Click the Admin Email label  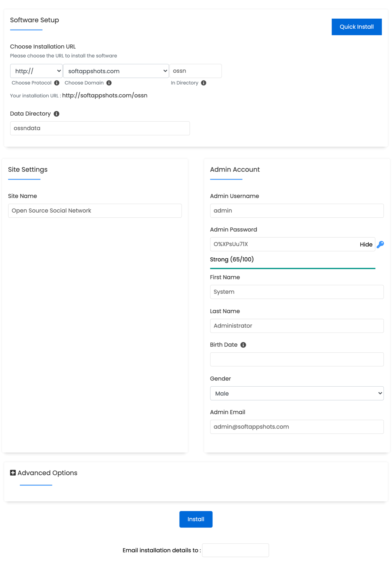pos(228,412)
